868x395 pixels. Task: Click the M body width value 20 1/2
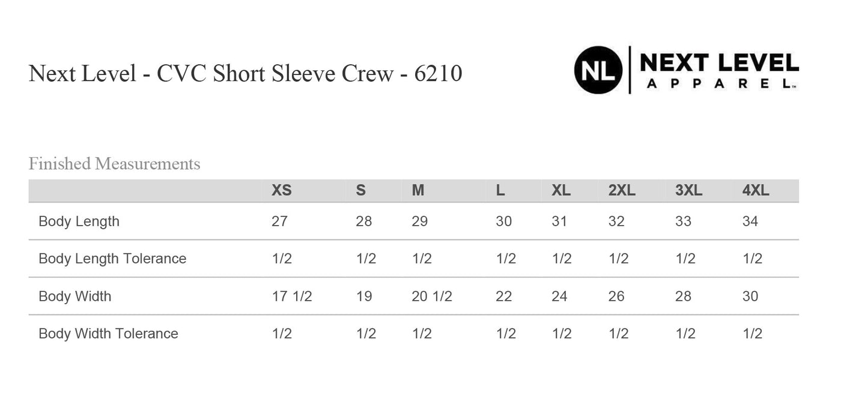pyautogui.click(x=431, y=297)
